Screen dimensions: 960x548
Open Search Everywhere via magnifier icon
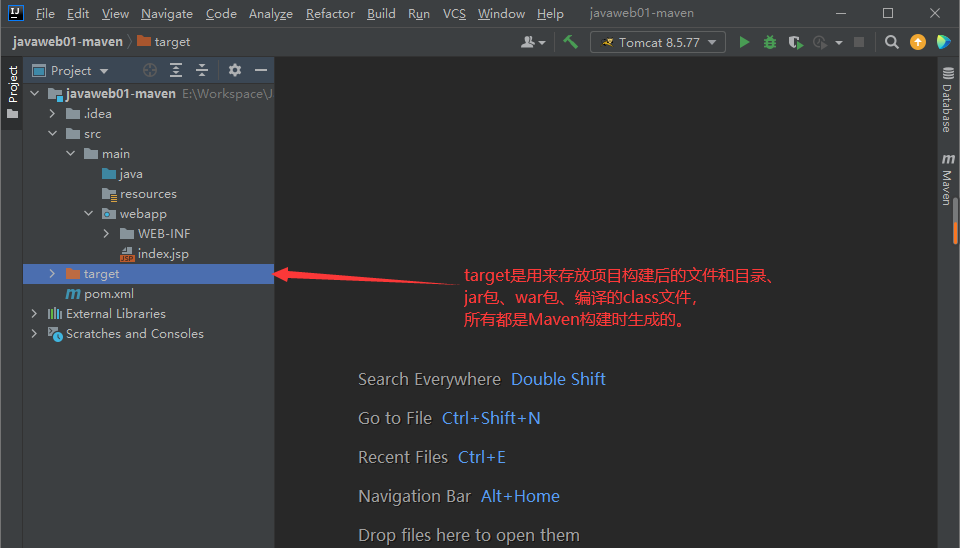click(x=891, y=42)
